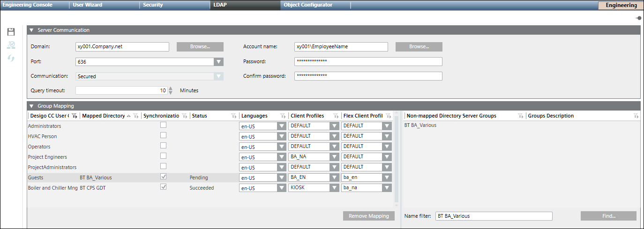Screen dimensions: 644x229
Task: Open the Object Configurator tab
Action: 308,5
